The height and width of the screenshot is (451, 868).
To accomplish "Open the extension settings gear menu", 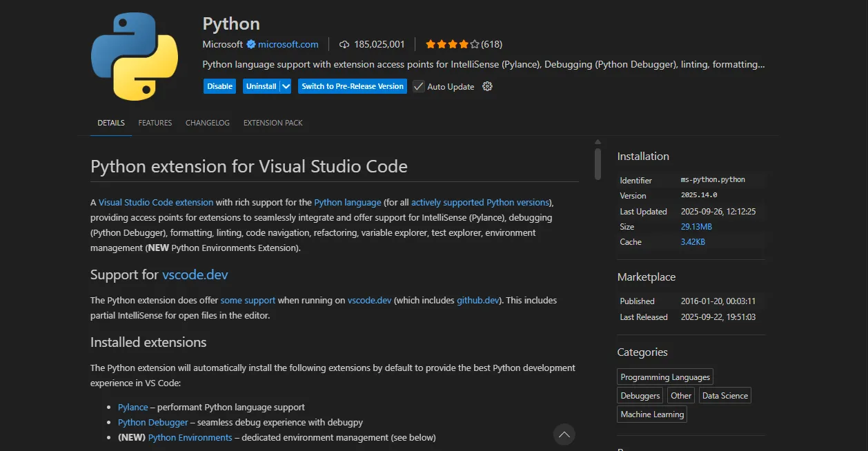I will click(x=487, y=86).
